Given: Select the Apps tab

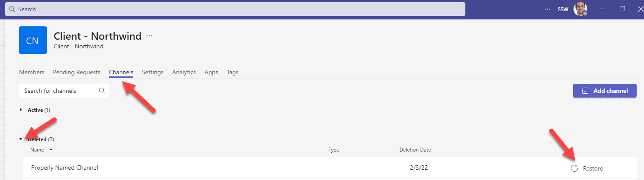Looking at the screenshot, I should pos(211,73).
